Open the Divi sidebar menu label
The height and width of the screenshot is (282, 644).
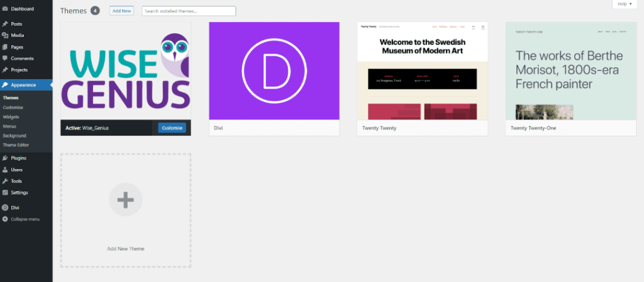[x=15, y=208]
